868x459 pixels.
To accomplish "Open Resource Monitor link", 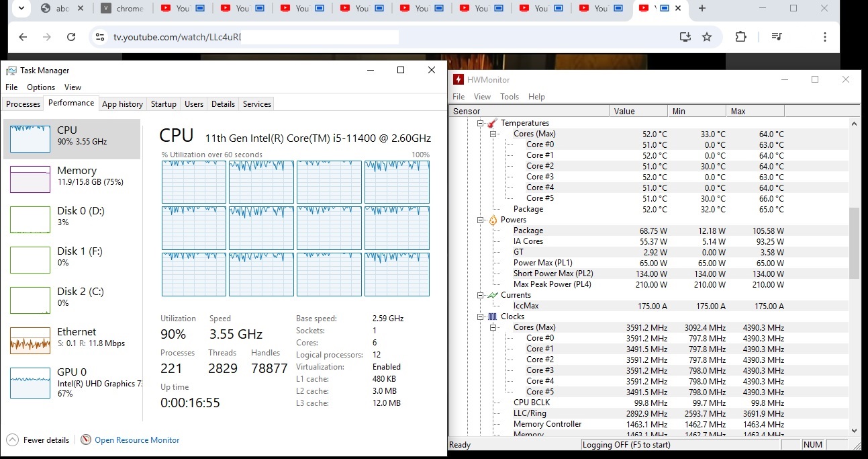I will pyautogui.click(x=136, y=440).
